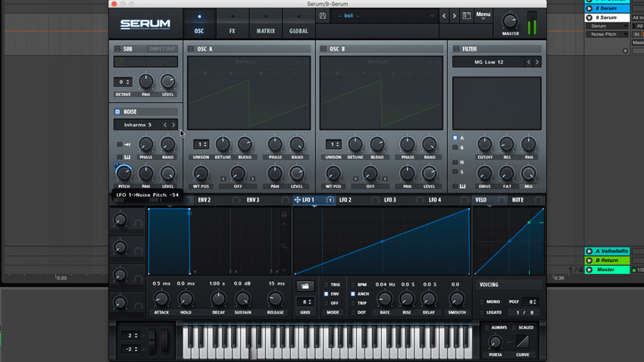Open the LFO shape folder icon
The image size is (644, 362).
pyautogui.click(x=305, y=286)
